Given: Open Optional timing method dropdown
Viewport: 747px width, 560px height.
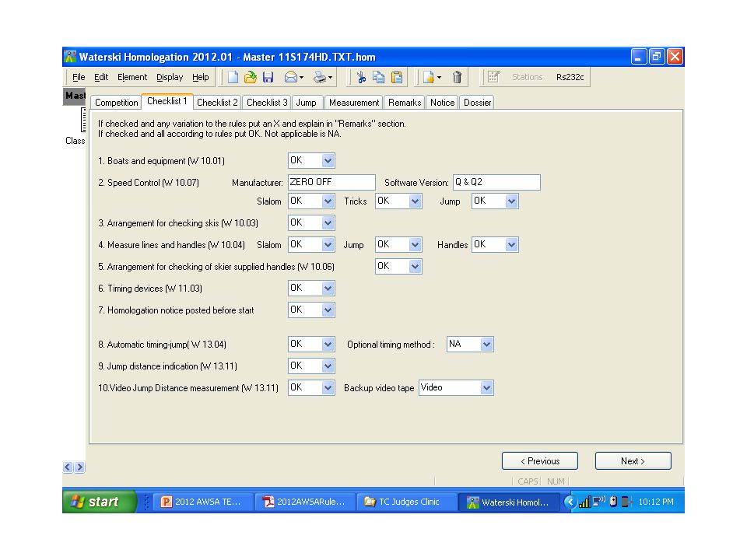Looking at the screenshot, I should (486, 345).
